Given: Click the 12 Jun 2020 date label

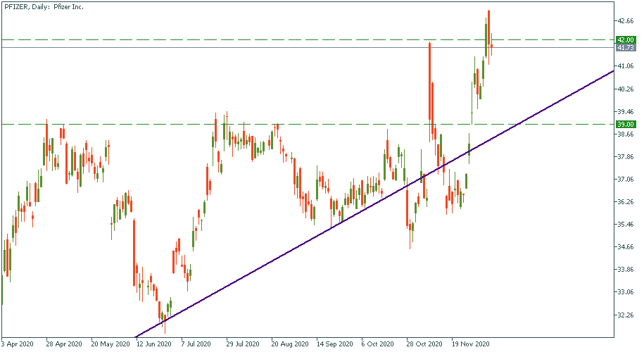Looking at the screenshot, I should [x=154, y=345].
